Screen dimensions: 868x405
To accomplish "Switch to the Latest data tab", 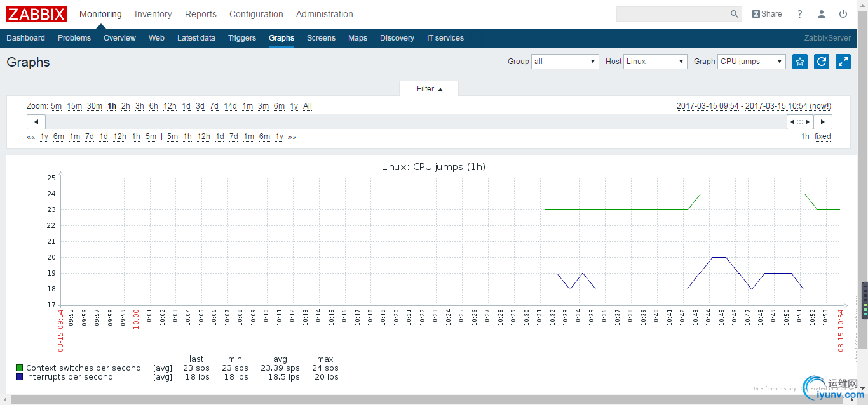I will (196, 38).
